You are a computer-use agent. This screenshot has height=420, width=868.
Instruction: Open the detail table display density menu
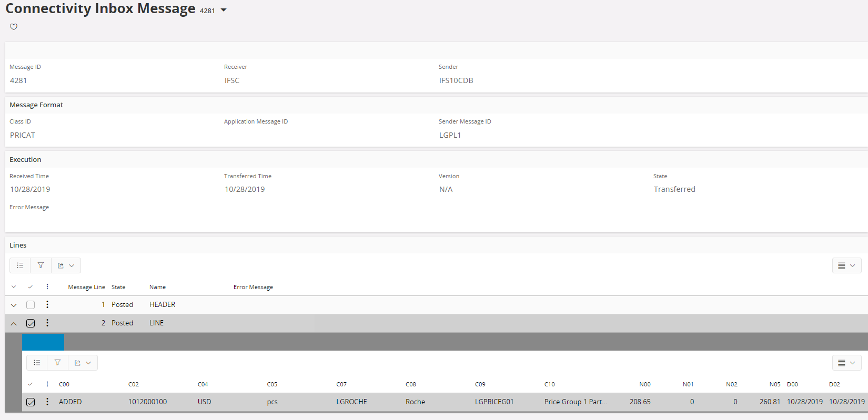846,363
